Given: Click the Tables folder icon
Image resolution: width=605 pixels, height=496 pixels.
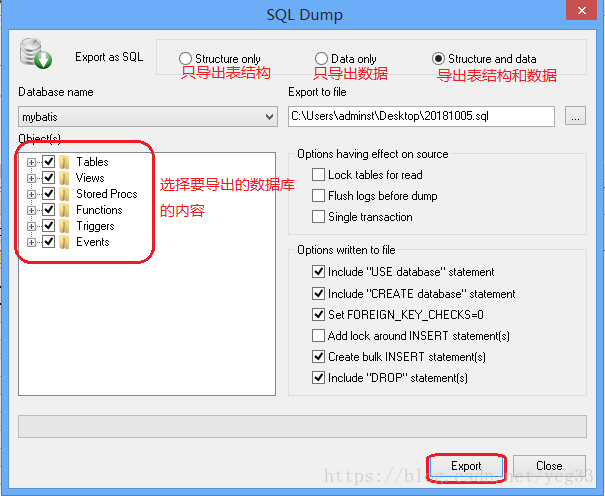Looking at the screenshot, I should click(x=65, y=162).
